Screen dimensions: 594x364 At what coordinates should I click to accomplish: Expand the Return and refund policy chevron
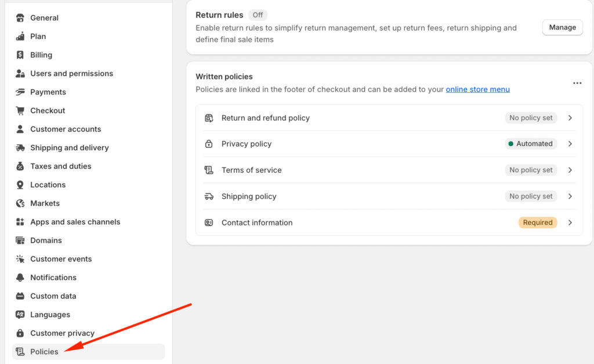570,118
